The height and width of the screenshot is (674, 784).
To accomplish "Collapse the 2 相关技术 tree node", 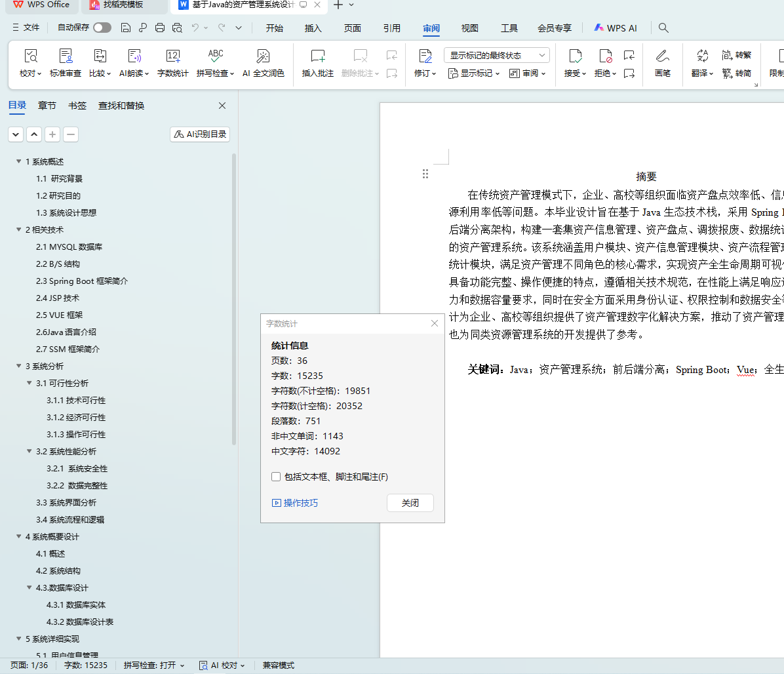I will 19,230.
